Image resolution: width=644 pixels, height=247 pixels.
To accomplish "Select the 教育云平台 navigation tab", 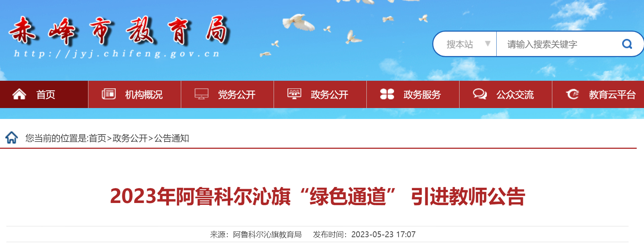I will coord(598,95).
